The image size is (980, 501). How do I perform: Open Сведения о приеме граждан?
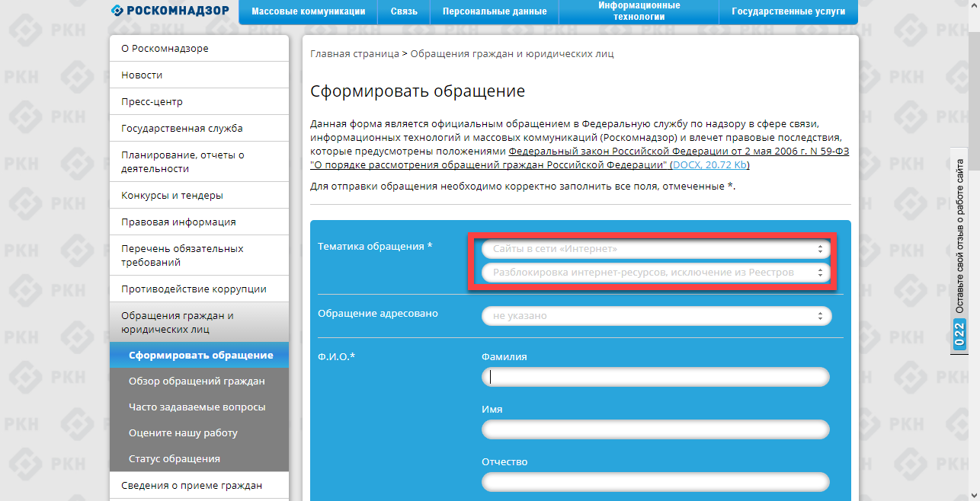pyautogui.click(x=199, y=486)
